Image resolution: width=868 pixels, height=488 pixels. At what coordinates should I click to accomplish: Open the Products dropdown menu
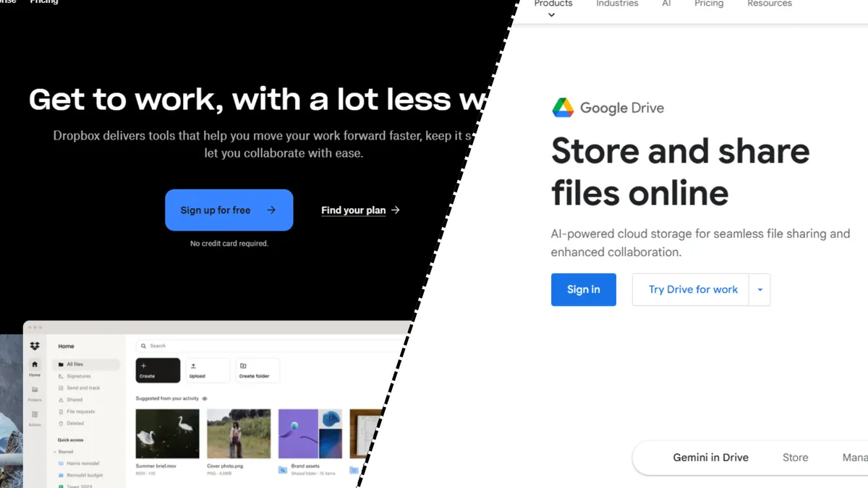pos(553,6)
